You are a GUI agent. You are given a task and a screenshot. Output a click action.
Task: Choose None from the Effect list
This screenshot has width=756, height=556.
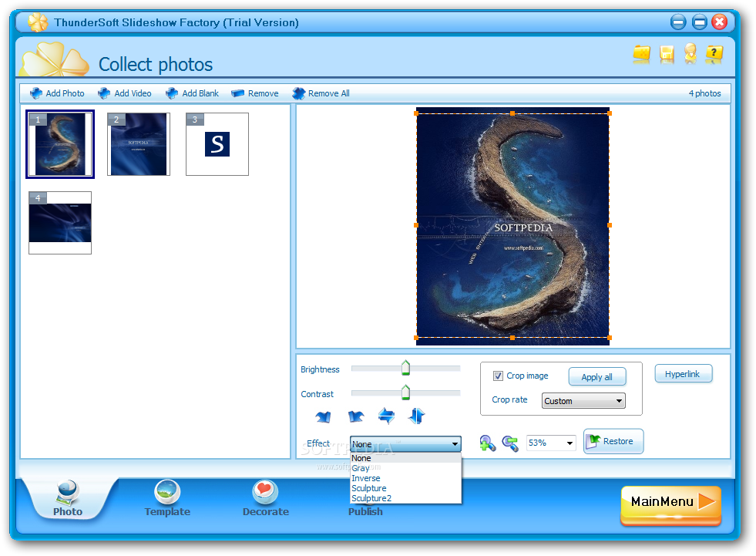[405, 458]
